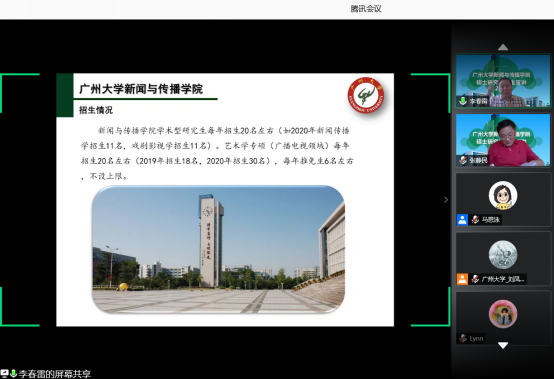Click 马思詠's cartoon avatar
554x379 pixels.
503,195
